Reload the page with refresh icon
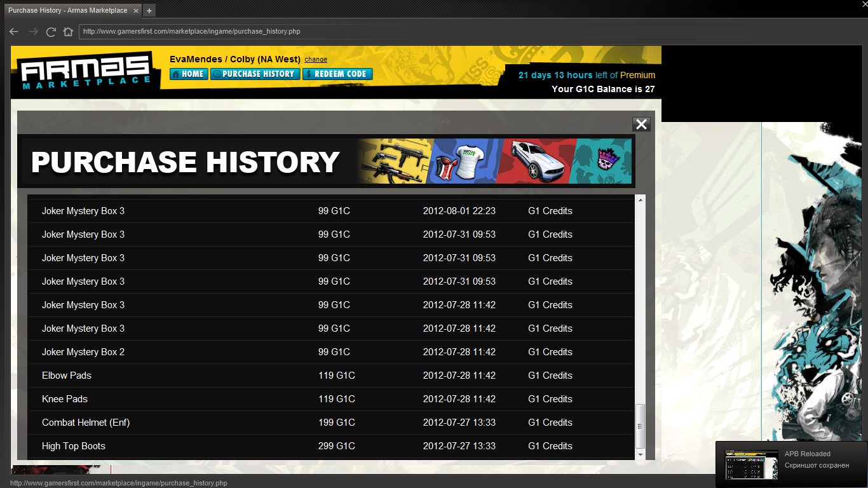 (x=51, y=32)
